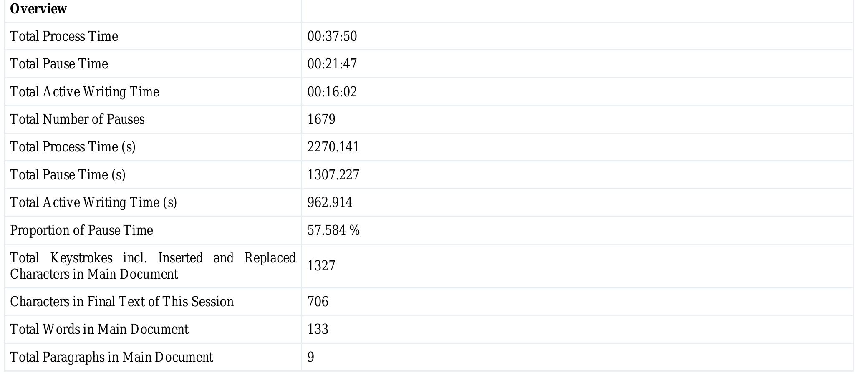Screen dimensions: 868x378
Task: Click the 00:16:02 active writing value
Action: pyautogui.click(x=332, y=92)
